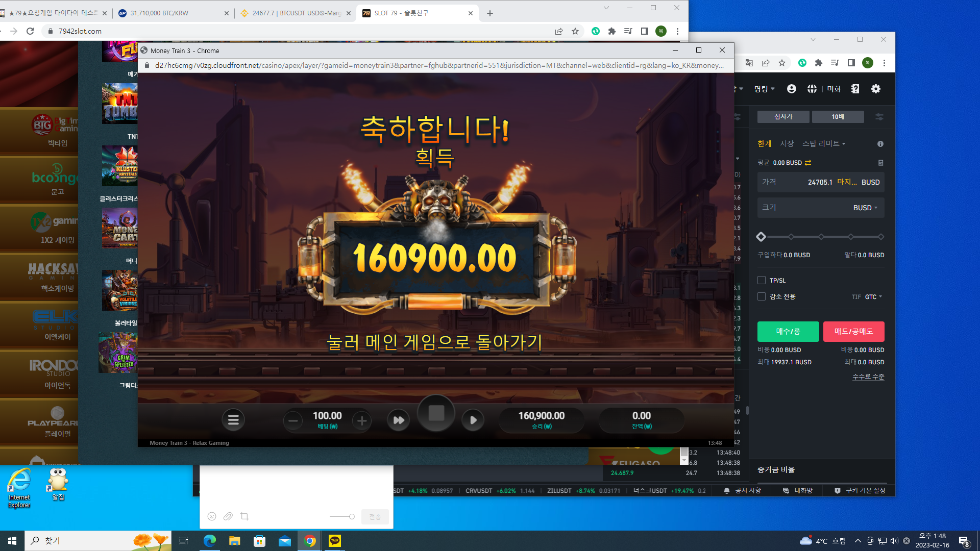Screen dimensions: 980x551
Task: Open the GTC time-in-force dropdown
Action: point(873,297)
